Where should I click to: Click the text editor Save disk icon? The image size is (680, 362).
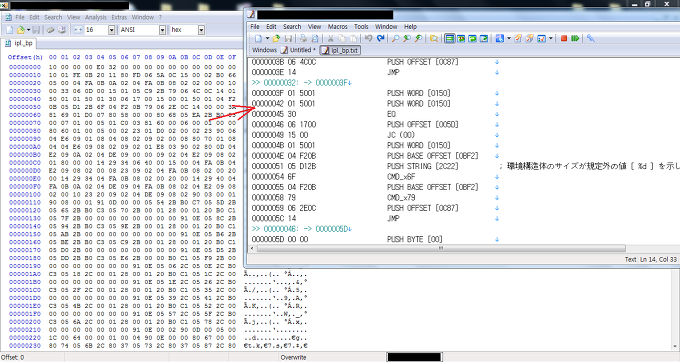coord(288,39)
